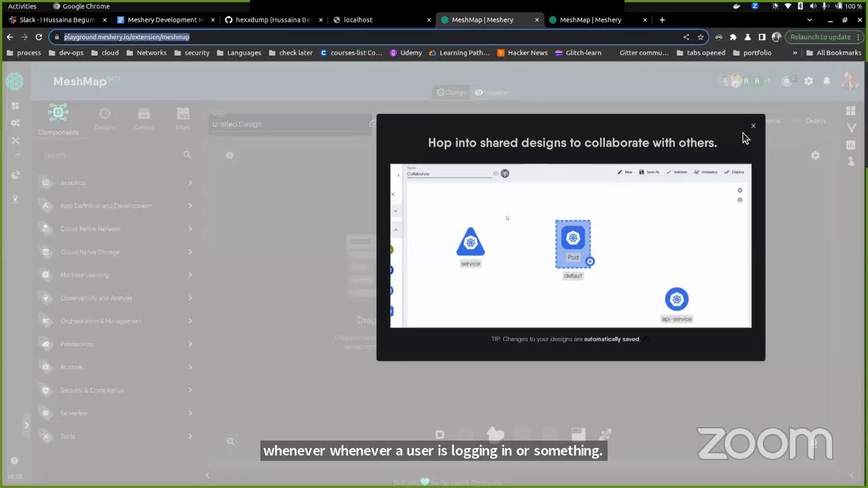
Task: Select the service triangle node in preview
Action: coord(470,242)
